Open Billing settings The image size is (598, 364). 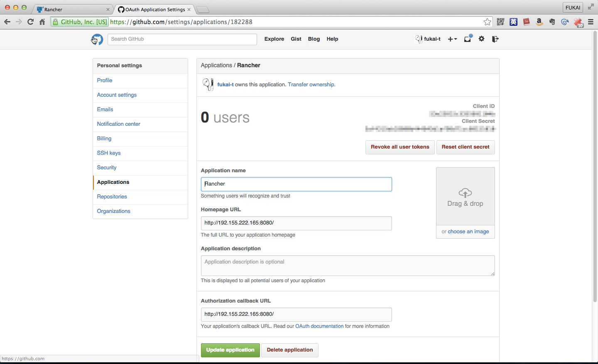140,139
